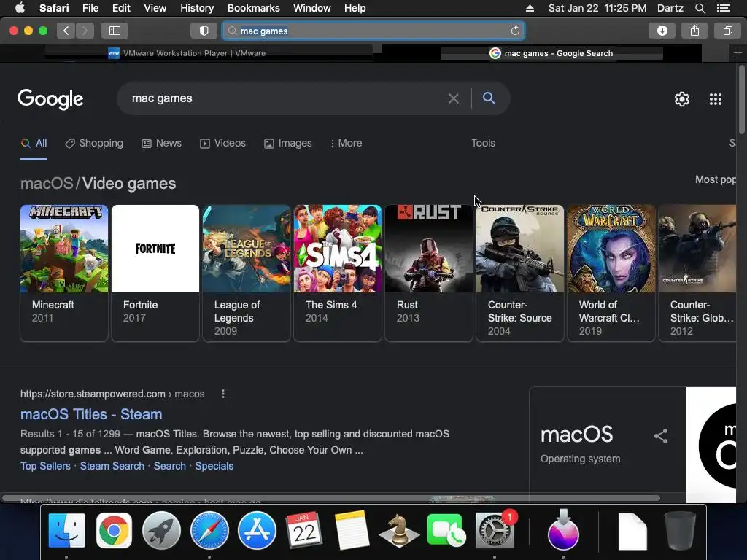Screen dimensions: 747x560
Task: Open the Steam Search sitelink
Action: point(112,466)
